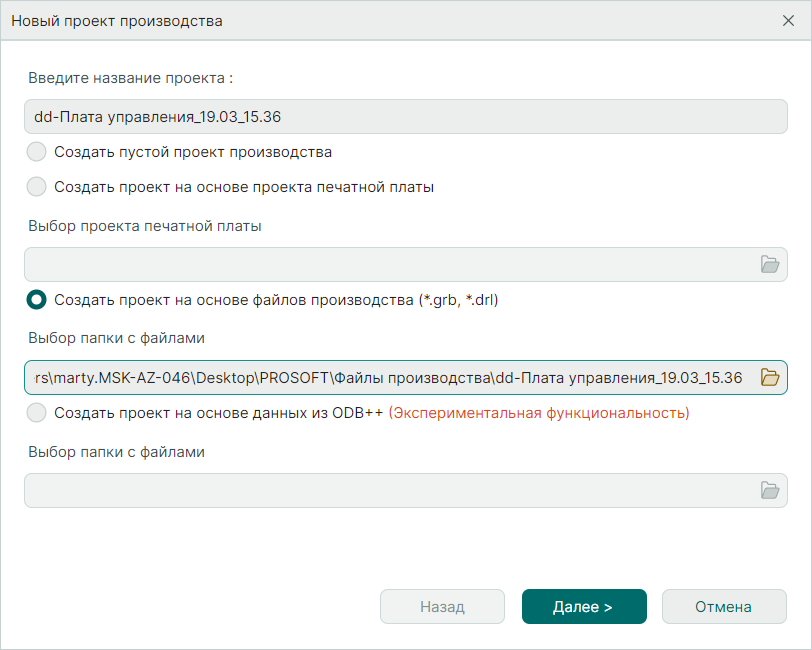Screen dimensions: 812x650
Task: Choose 'Создать проект на основе проекта печатной платы'
Action: (x=36, y=186)
